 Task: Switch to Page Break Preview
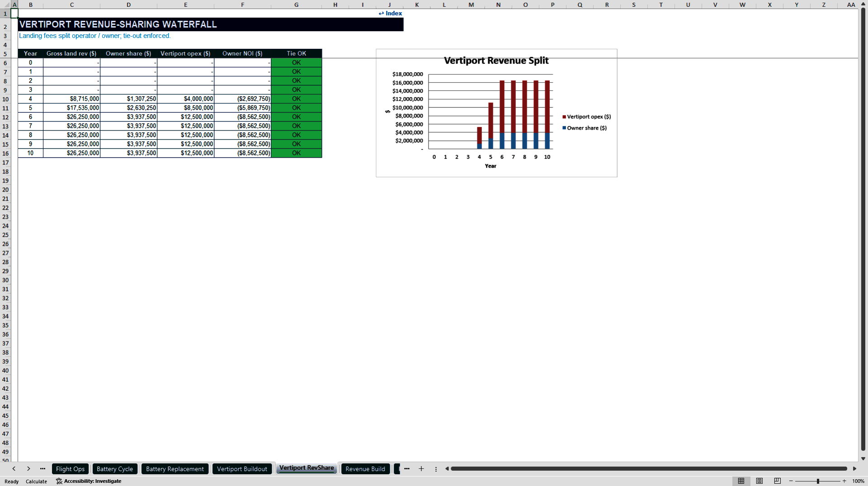point(778,481)
